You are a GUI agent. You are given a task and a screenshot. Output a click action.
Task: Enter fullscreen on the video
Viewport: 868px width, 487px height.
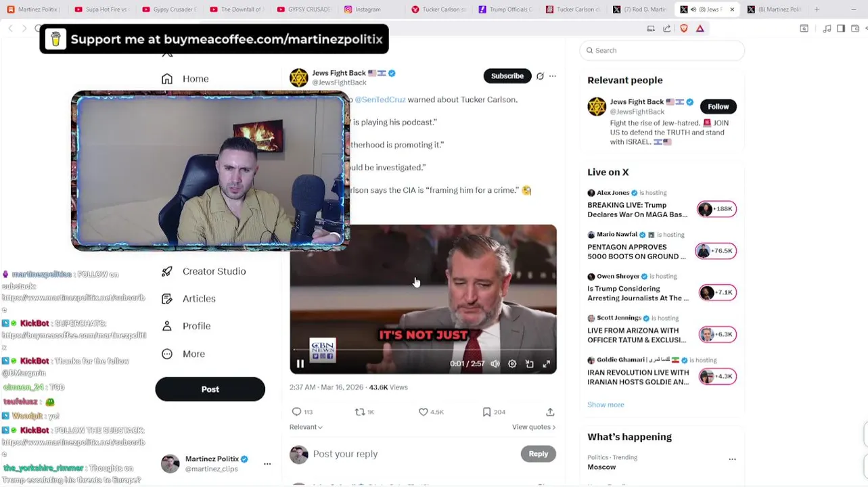point(547,364)
